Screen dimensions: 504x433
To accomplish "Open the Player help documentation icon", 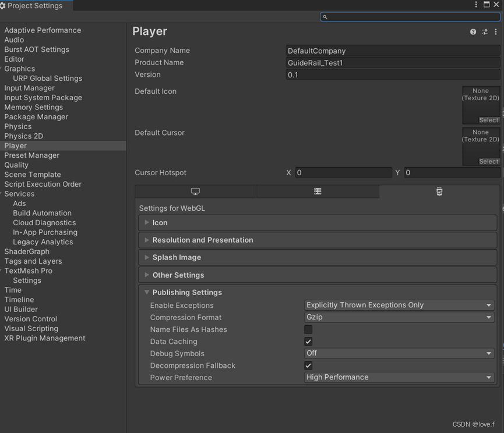I will tap(473, 32).
